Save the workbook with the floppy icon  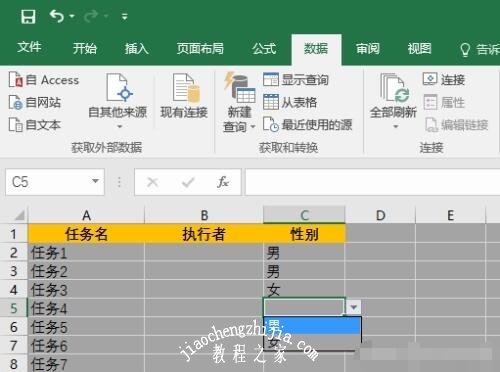click(28, 16)
